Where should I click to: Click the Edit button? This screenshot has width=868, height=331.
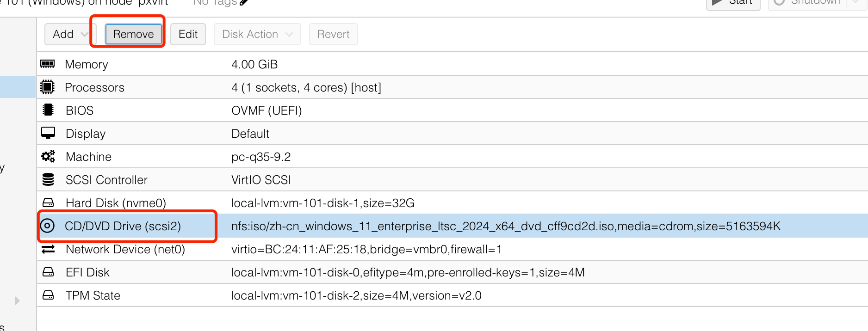tap(188, 34)
